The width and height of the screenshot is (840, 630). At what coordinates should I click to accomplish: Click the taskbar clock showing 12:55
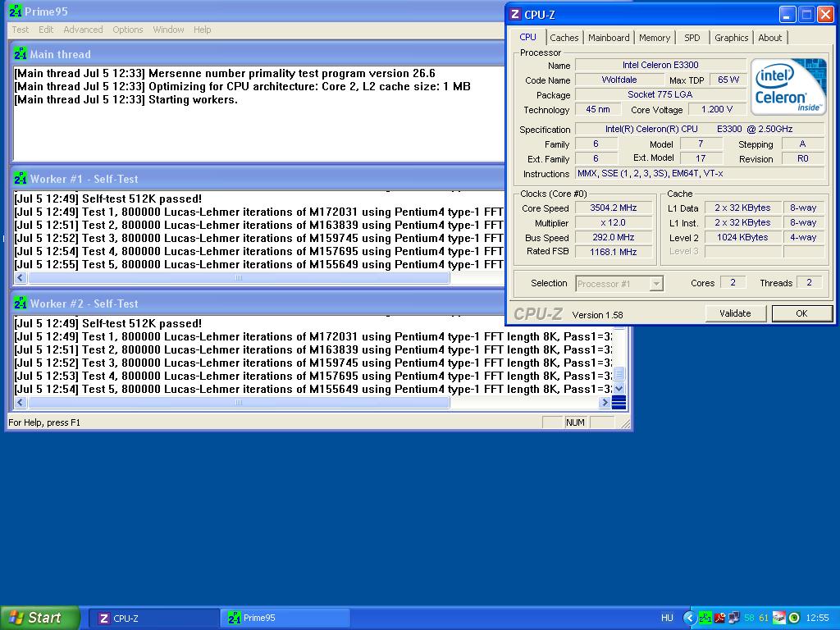(x=818, y=618)
